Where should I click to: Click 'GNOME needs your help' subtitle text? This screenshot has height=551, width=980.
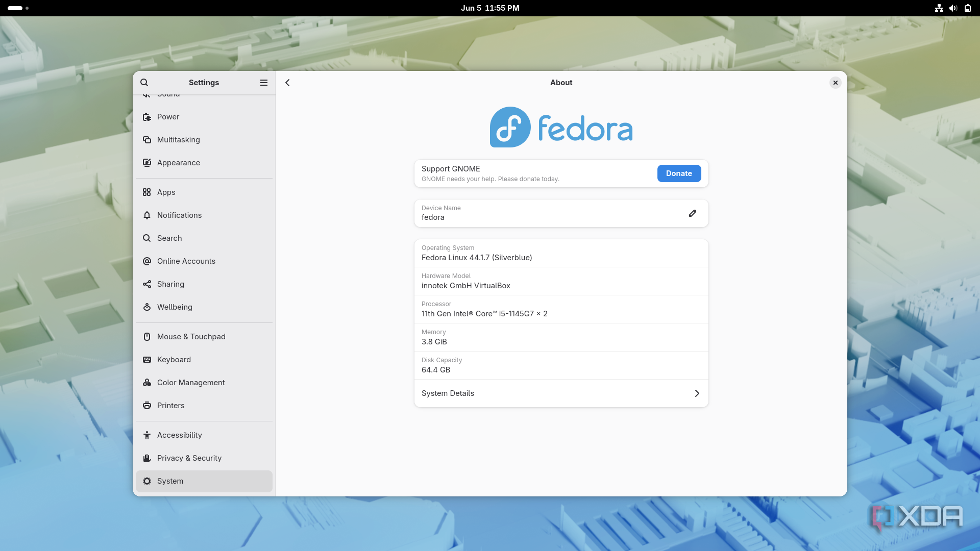(x=491, y=179)
